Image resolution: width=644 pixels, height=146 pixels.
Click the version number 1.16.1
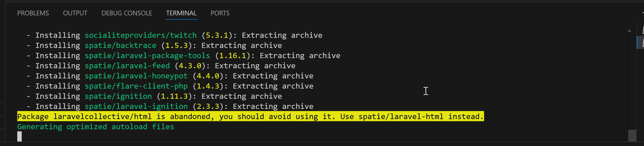tap(232, 56)
